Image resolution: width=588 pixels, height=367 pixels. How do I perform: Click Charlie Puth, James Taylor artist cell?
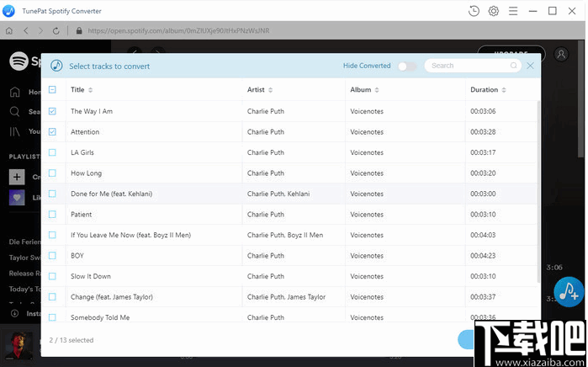tap(286, 297)
